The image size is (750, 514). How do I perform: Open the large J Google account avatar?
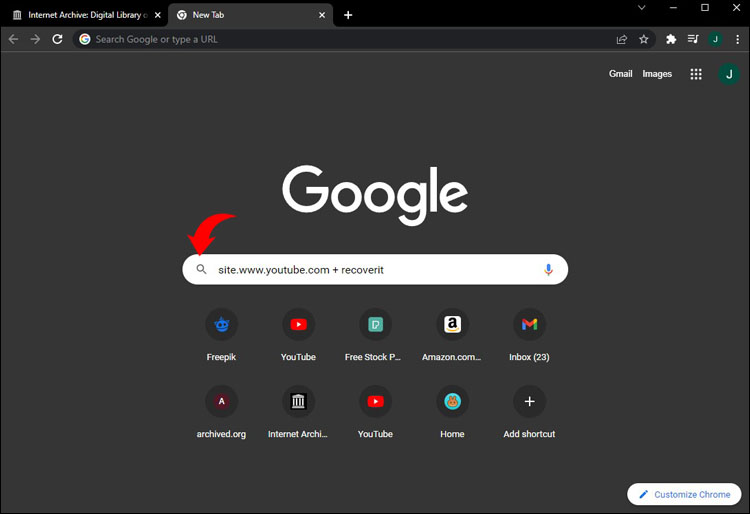pos(729,74)
